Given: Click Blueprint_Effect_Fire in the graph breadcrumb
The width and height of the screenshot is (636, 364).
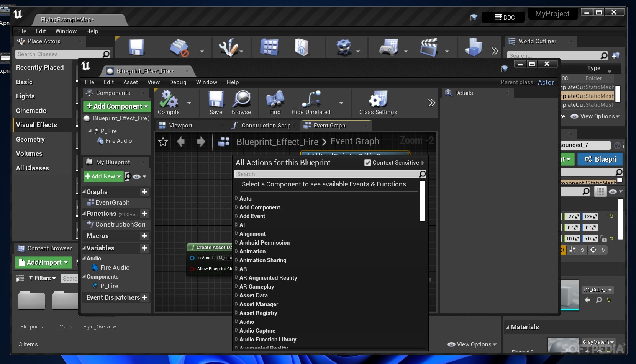Looking at the screenshot, I should [x=277, y=142].
